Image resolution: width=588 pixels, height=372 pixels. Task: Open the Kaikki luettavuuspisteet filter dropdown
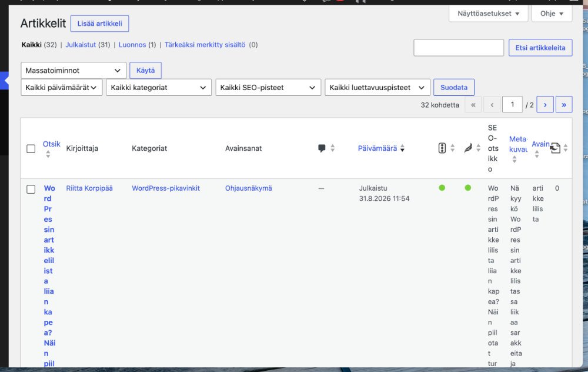377,88
